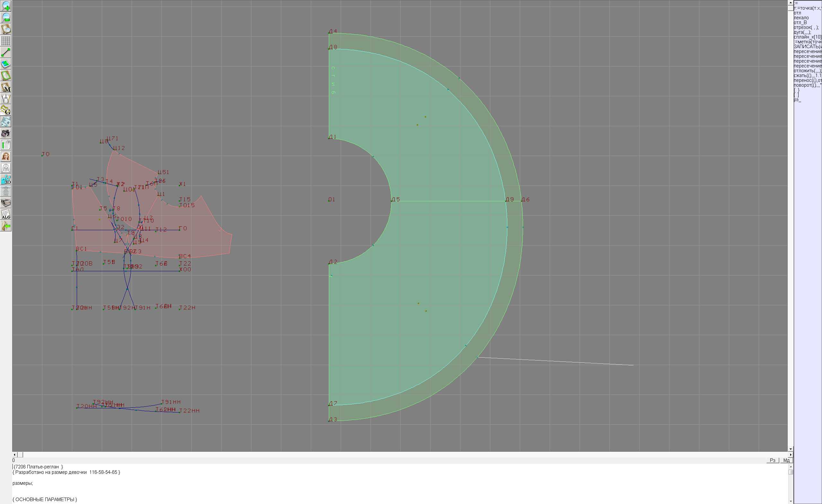Click the stacked books library icon
822x504 pixels.
[6, 203]
